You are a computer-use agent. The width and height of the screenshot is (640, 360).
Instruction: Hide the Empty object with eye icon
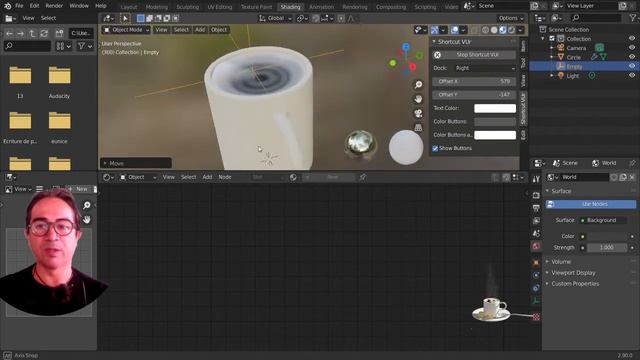632,66
